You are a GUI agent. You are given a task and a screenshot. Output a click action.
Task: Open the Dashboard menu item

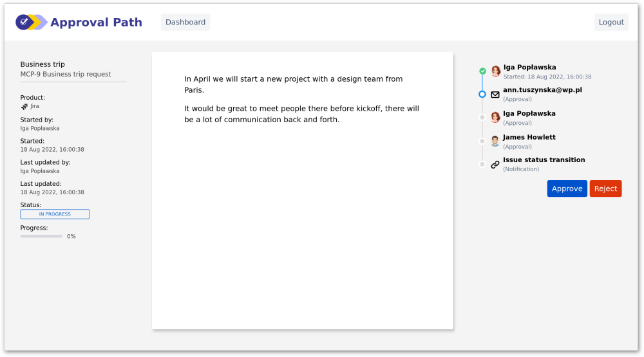click(x=185, y=22)
